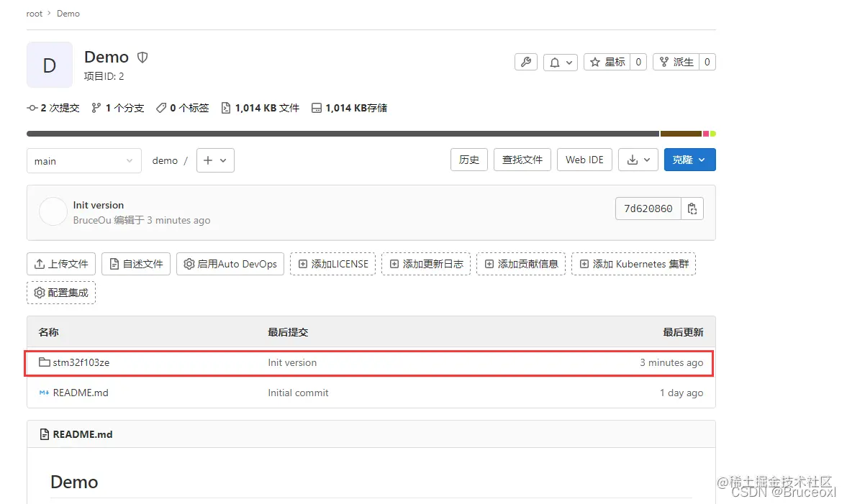Click 启用Auto DevOps button

tap(230, 264)
